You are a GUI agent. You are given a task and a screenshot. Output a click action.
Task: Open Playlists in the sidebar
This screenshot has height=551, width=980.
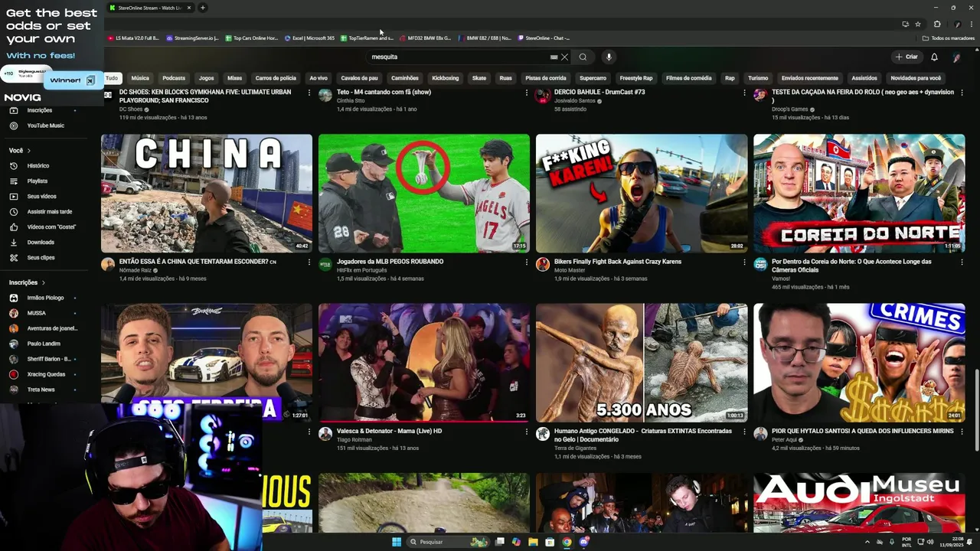pos(37,181)
